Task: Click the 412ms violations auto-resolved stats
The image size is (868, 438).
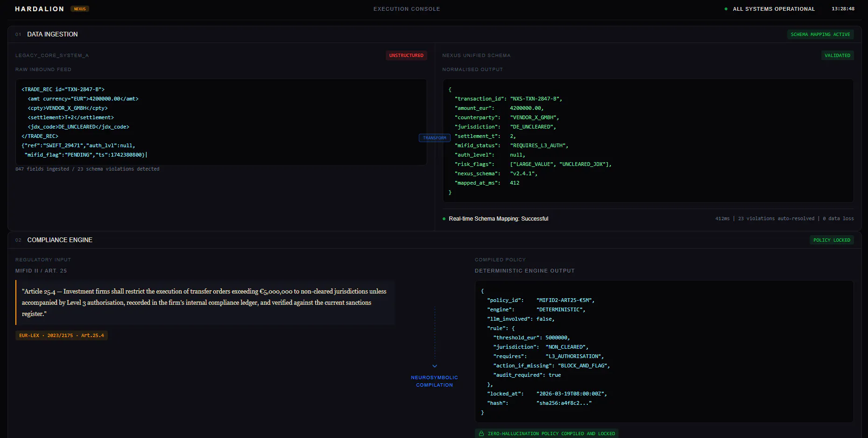Action: [x=784, y=218]
